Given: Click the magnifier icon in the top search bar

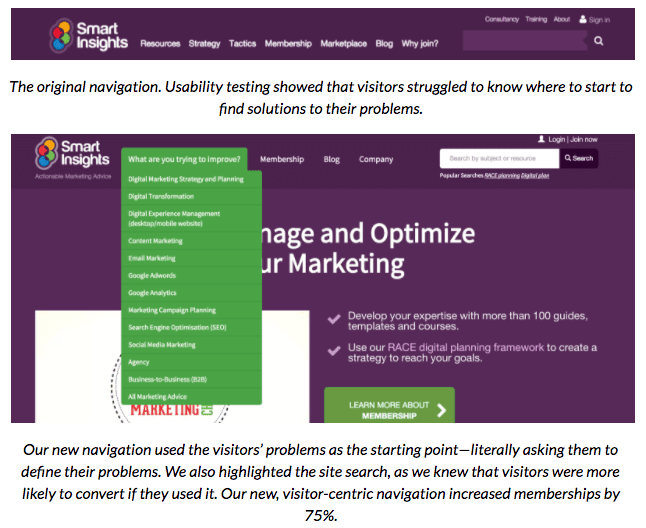Looking at the screenshot, I should [x=598, y=41].
